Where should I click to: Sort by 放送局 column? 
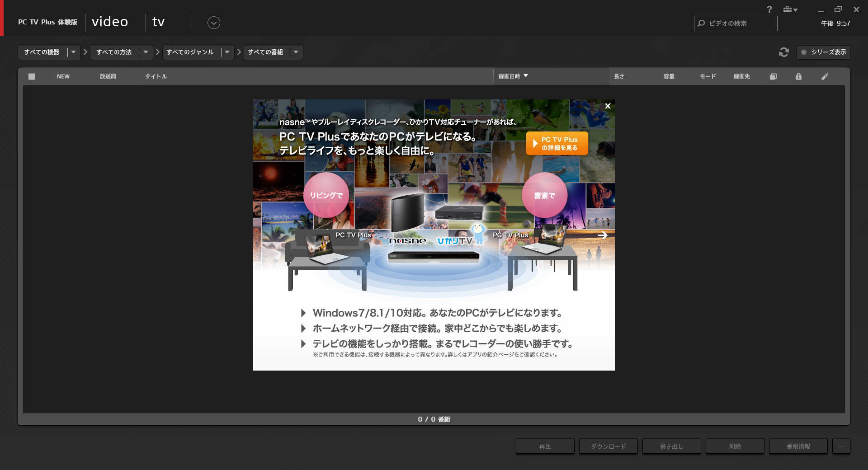(108, 76)
